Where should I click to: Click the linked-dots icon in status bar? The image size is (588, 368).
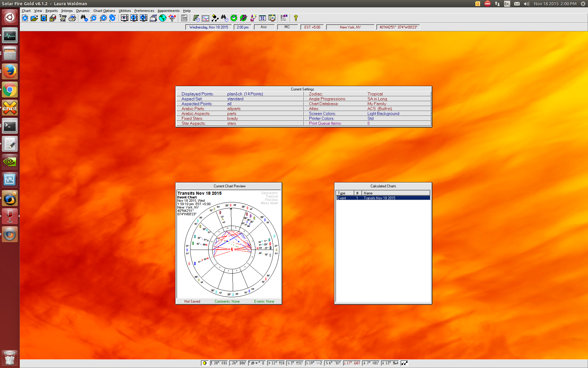click(405, 363)
